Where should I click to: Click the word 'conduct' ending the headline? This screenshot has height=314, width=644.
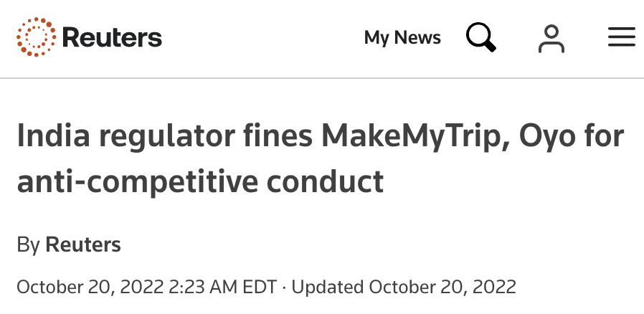click(x=327, y=181)
